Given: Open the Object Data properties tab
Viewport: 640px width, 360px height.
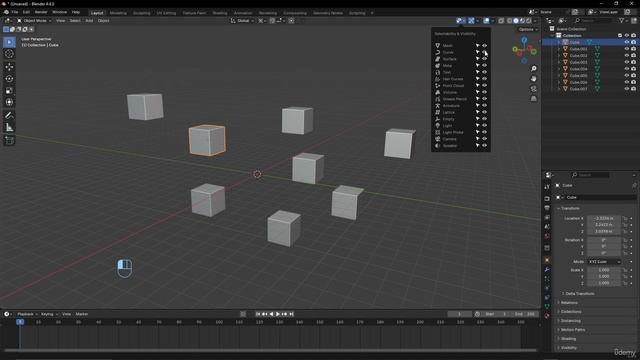Looking at the screenshot, I should [547, 306].
